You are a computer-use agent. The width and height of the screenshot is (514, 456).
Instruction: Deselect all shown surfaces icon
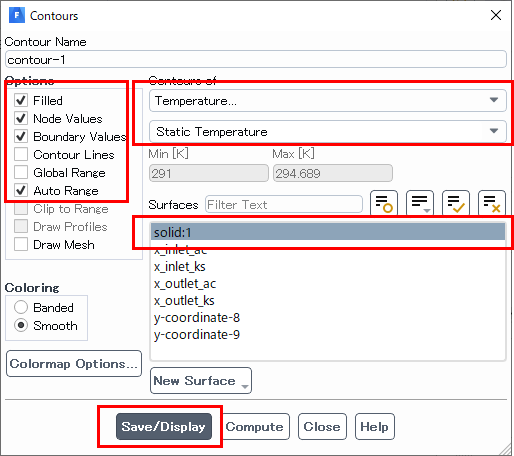click(492, 203)
